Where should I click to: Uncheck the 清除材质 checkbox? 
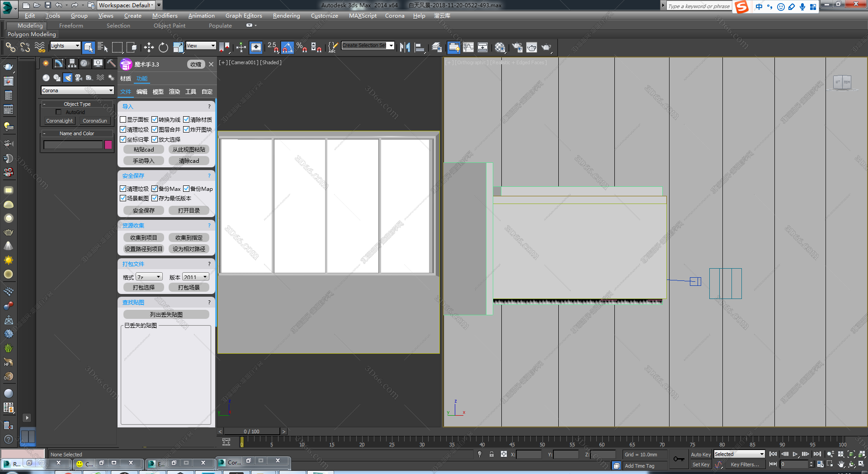click(x=186, y=119)
